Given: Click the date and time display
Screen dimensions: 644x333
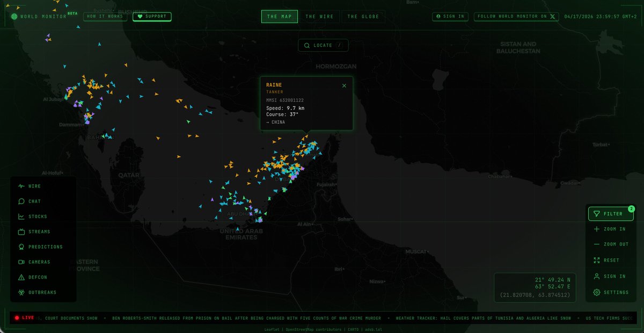Looking at the screenshot, I should (x=601, y=17).
